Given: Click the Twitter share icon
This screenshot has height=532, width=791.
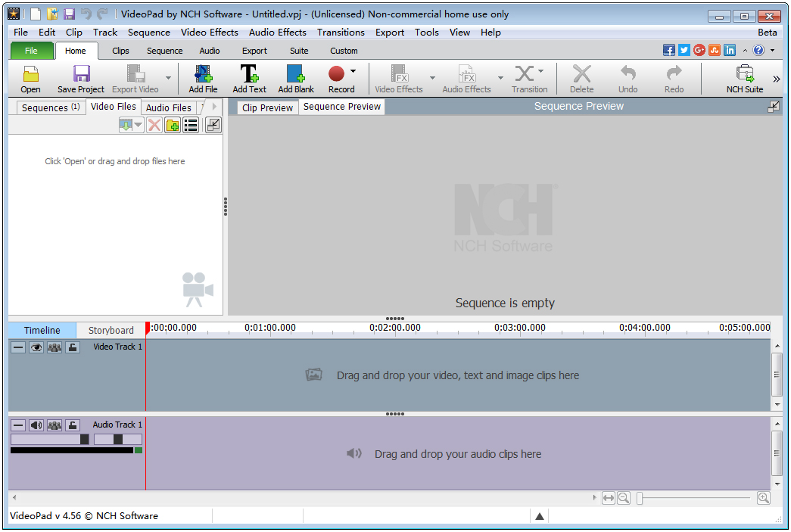Looking at the screenshot, I should coord(684,51).
